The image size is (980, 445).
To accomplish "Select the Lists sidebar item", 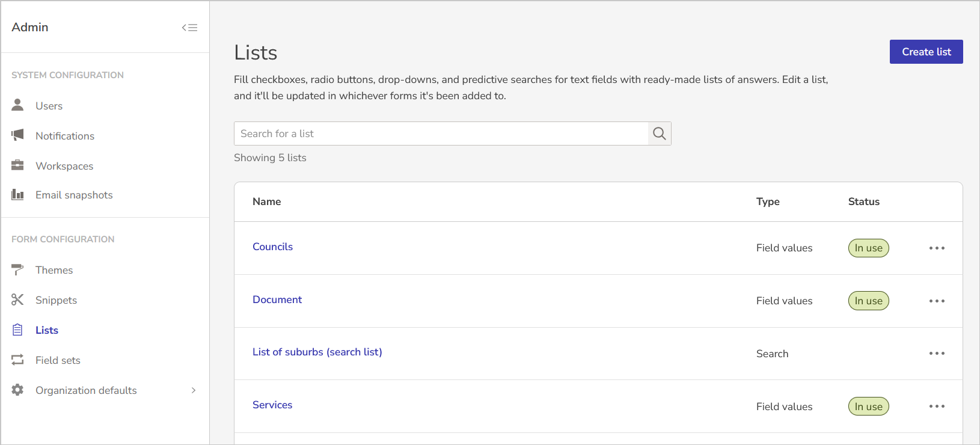I will 47,330.
